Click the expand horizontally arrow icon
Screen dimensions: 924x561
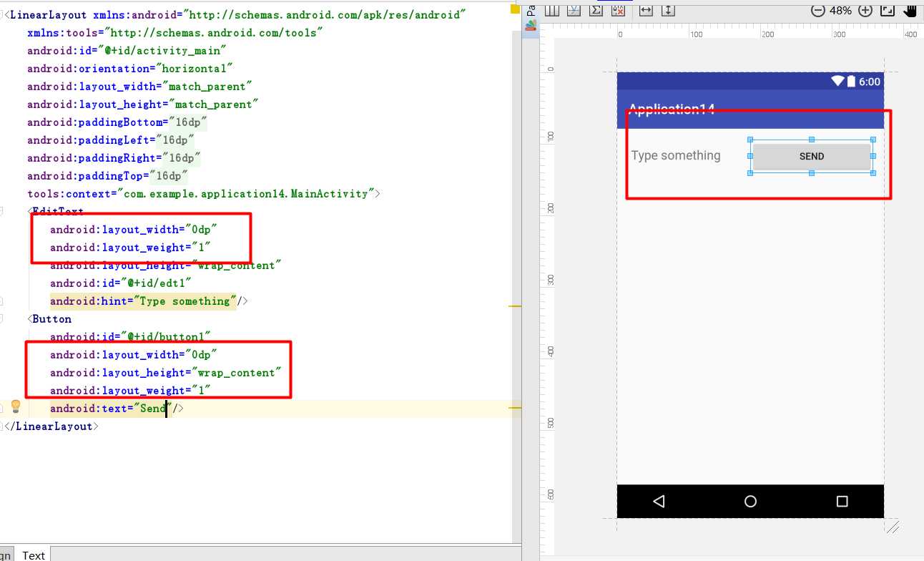(x=646, y=10)
